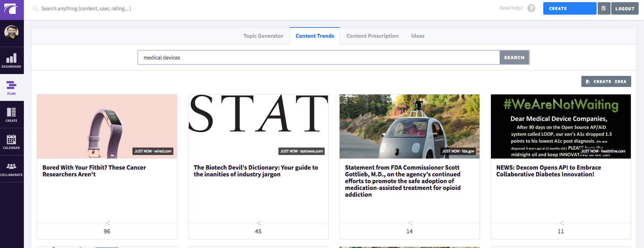The height and width of the screenshot is (248, 644).
Task: Click share icon on Dexcom card
Action: [561, 223]
